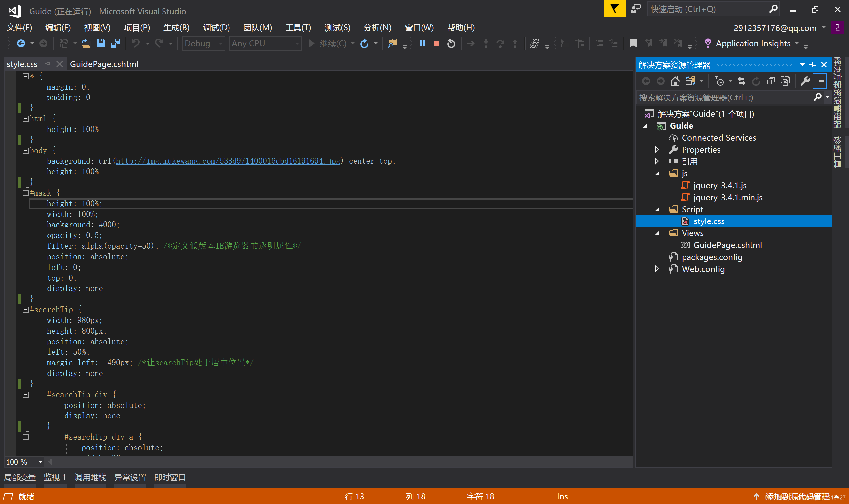Click the bookmark icon in toolbar
The image size is (849, 504).
point(633,43)
